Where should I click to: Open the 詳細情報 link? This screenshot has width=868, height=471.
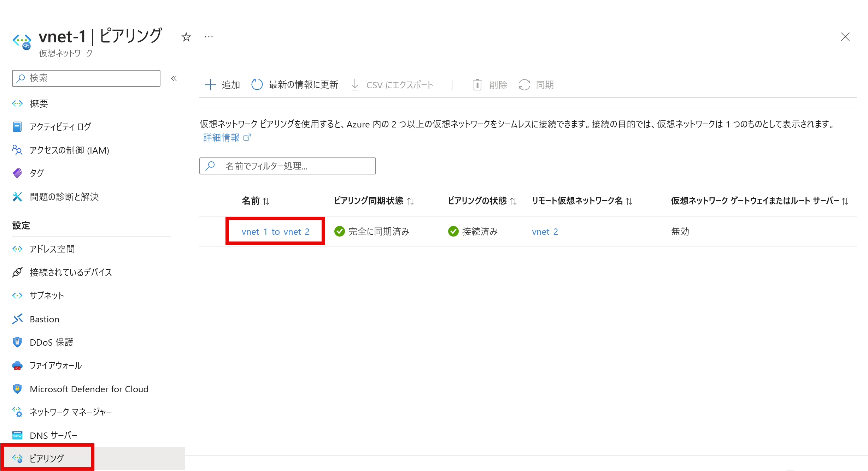tap(227, 137)
